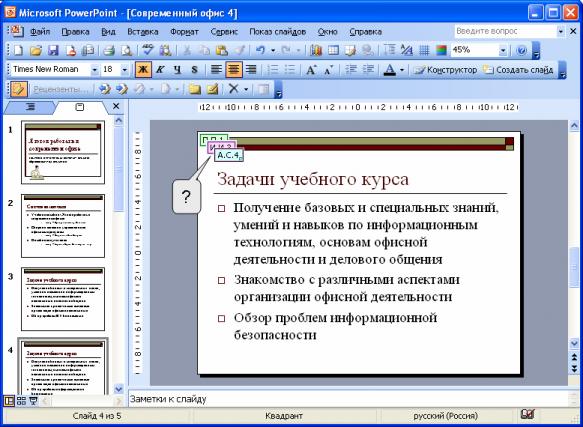Click the Конструктор button
Image resolution: width=583 pixels, height=427 pixels.
445,70
